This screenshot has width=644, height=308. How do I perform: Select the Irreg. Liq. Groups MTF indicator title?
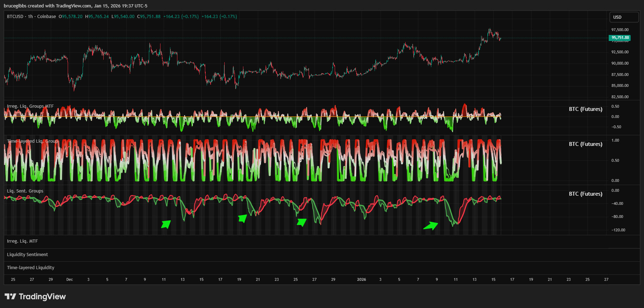[x=30, y=106]
